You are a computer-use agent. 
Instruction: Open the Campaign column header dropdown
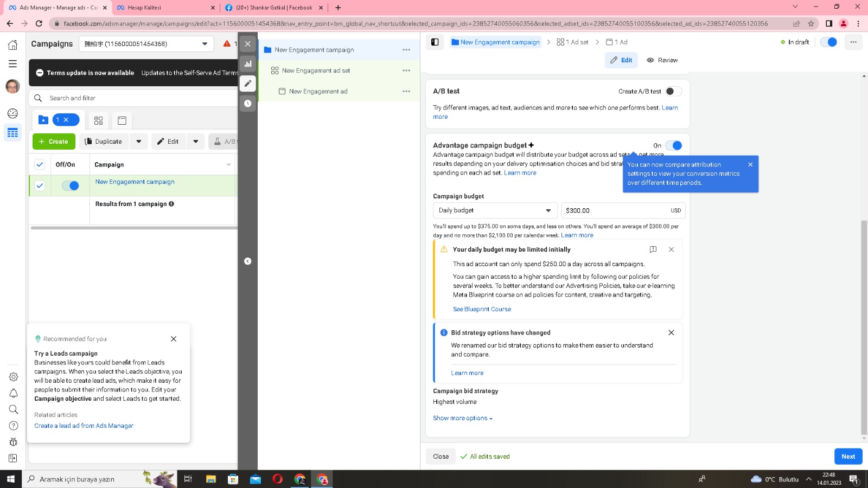point(229,165)
